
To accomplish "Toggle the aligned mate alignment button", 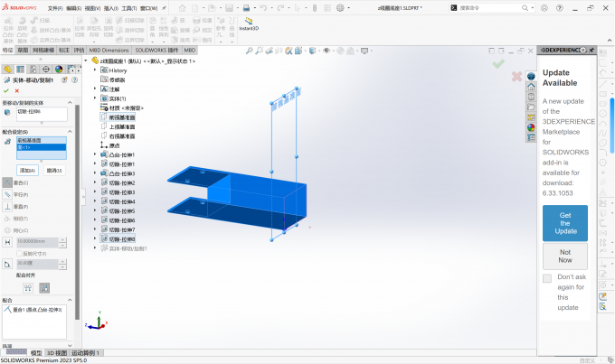I will (x=28, y=288).
